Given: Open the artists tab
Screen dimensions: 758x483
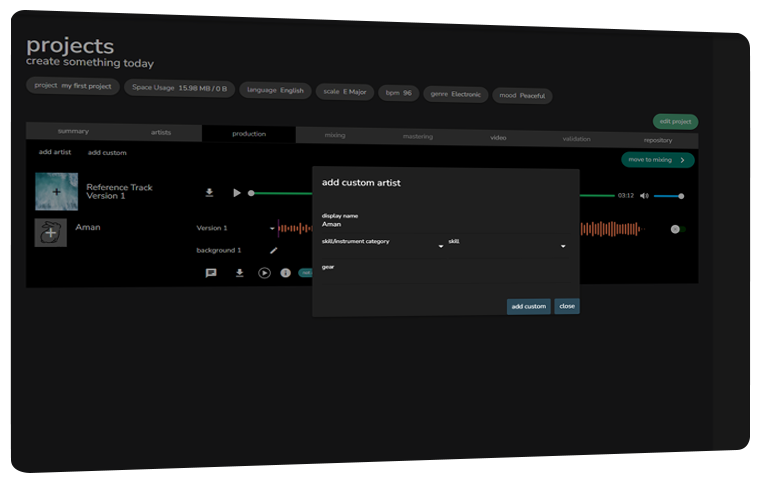Looking at the screenshot, I should [x=161, y=132].
